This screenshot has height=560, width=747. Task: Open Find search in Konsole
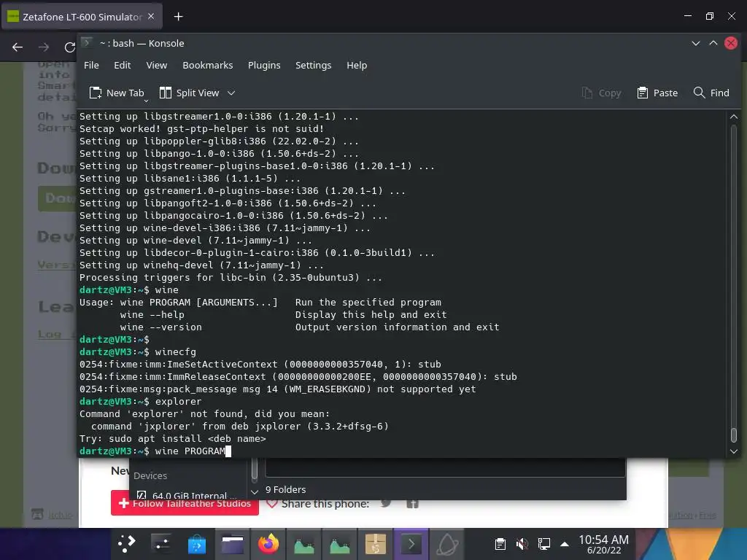pos(711,93)
